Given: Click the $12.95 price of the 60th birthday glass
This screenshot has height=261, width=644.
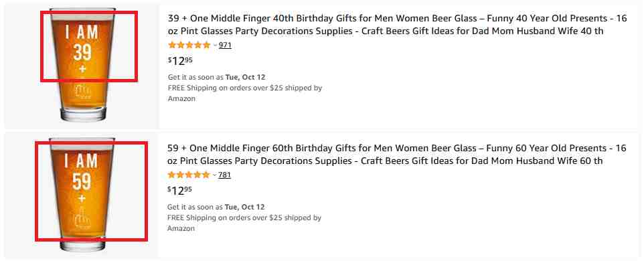Looking at the screenshot, I should coord(180,191).
